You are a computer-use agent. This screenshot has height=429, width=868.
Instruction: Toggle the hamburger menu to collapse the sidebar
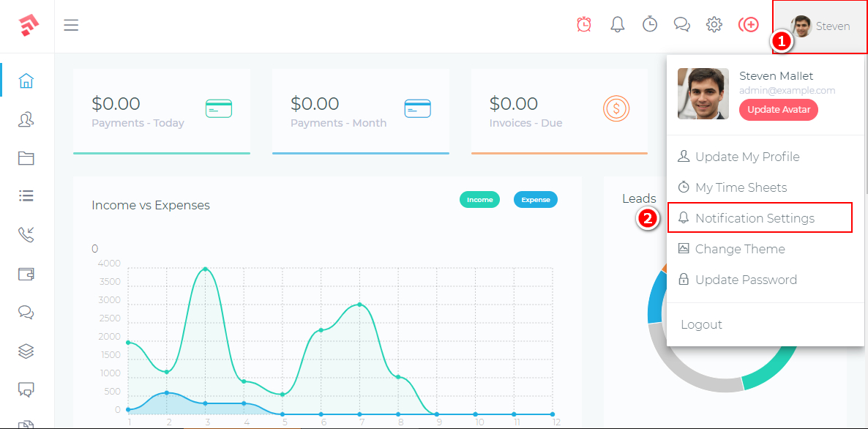(71, 26)
